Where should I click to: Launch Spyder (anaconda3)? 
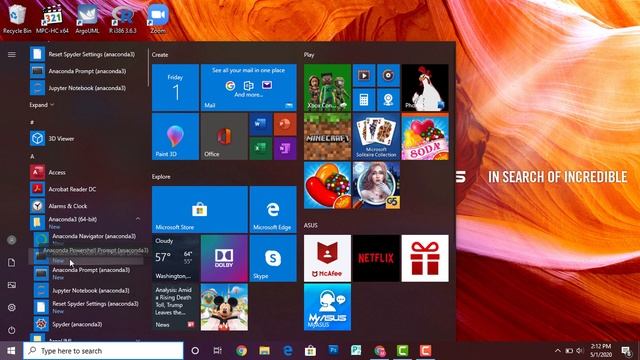tap(88, 324)
